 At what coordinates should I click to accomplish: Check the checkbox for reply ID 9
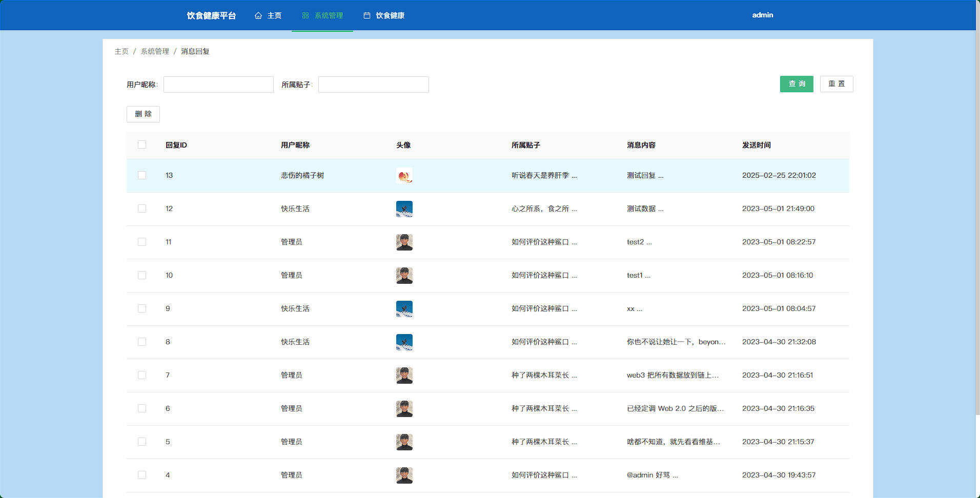(142, 308)
